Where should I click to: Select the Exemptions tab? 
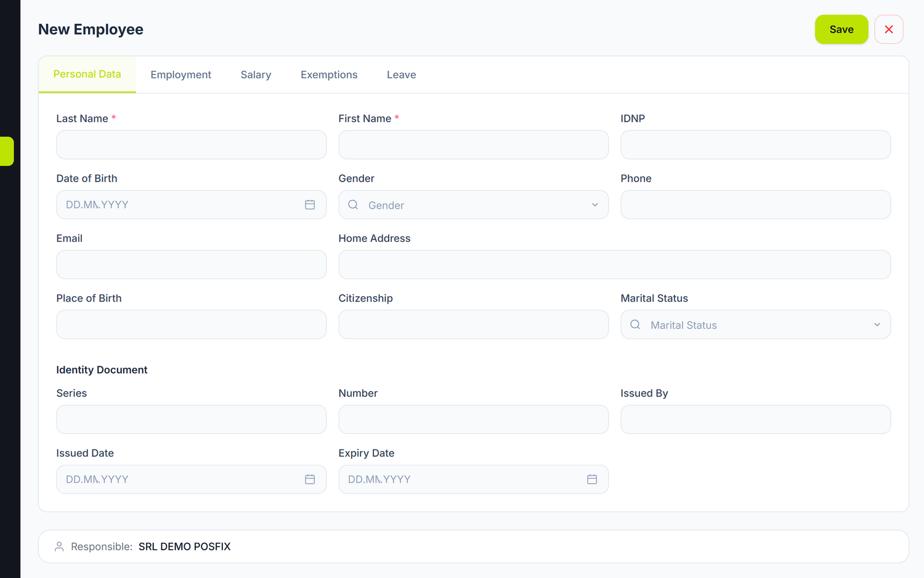click(329, 74)
